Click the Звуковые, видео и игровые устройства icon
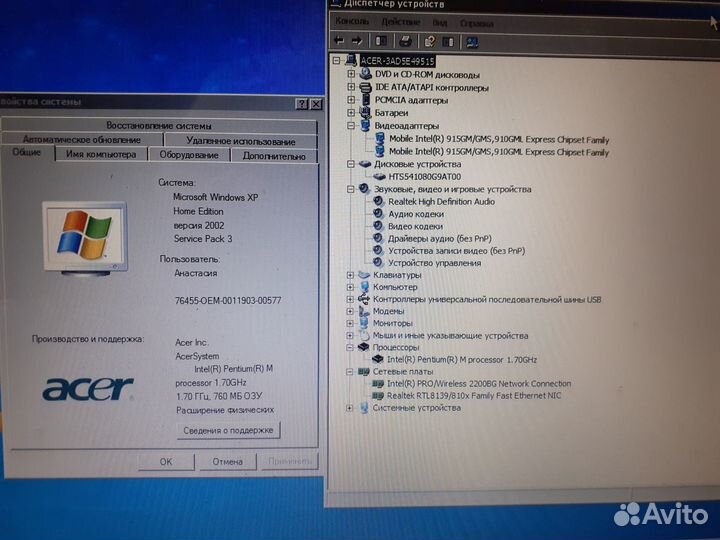Image resolution: width=720 pixels, height=540 pixels. (x=364, y=188)
